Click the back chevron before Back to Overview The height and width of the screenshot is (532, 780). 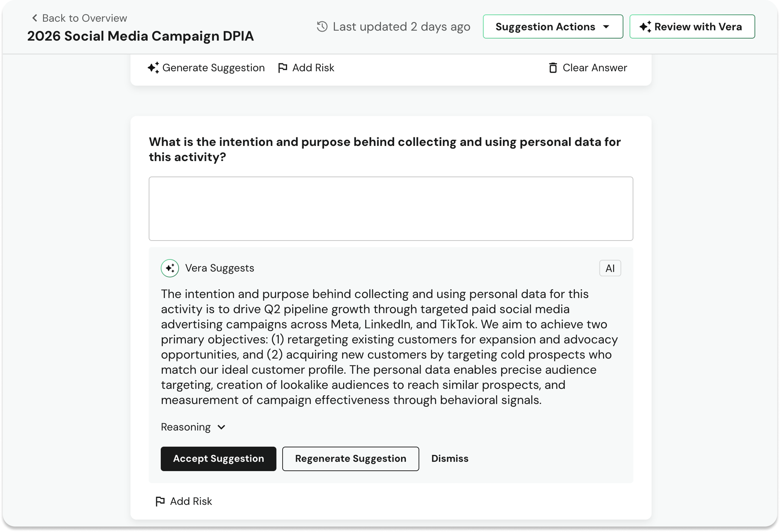point(34,18)
